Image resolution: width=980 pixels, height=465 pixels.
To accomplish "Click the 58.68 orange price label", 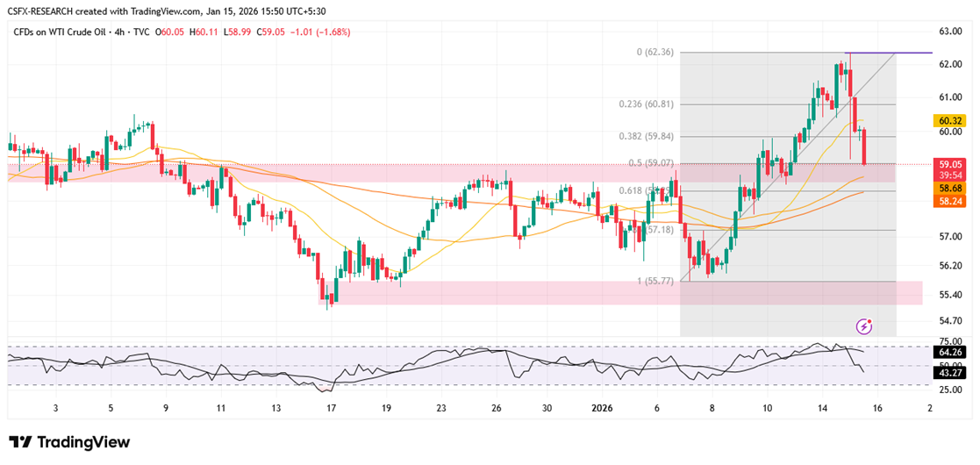I will [x=950, y=188].
